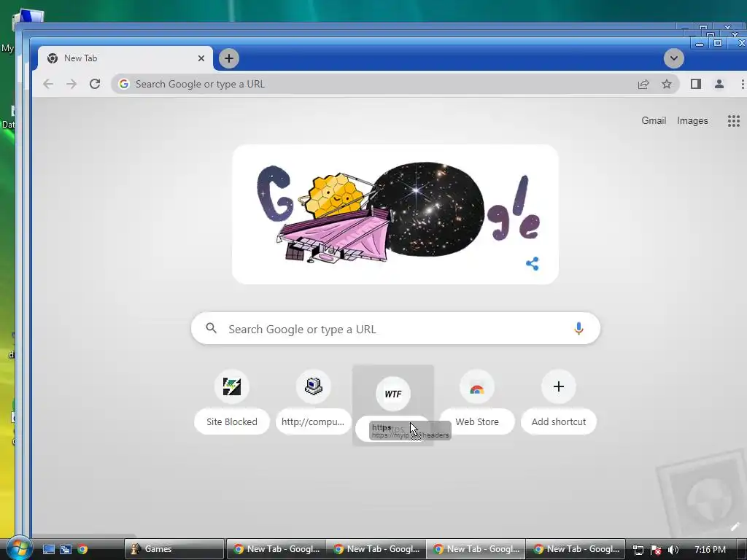Switch to the Games taskbar window
747x560 pixels.
click(174, 549)
